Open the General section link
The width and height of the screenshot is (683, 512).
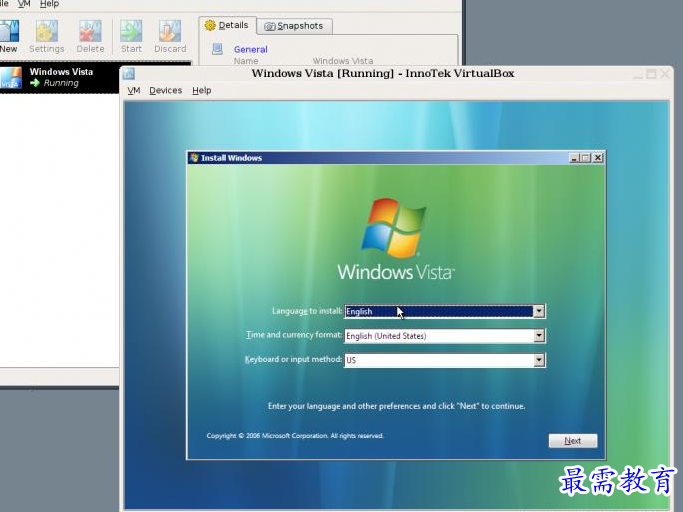coord(250,49)
